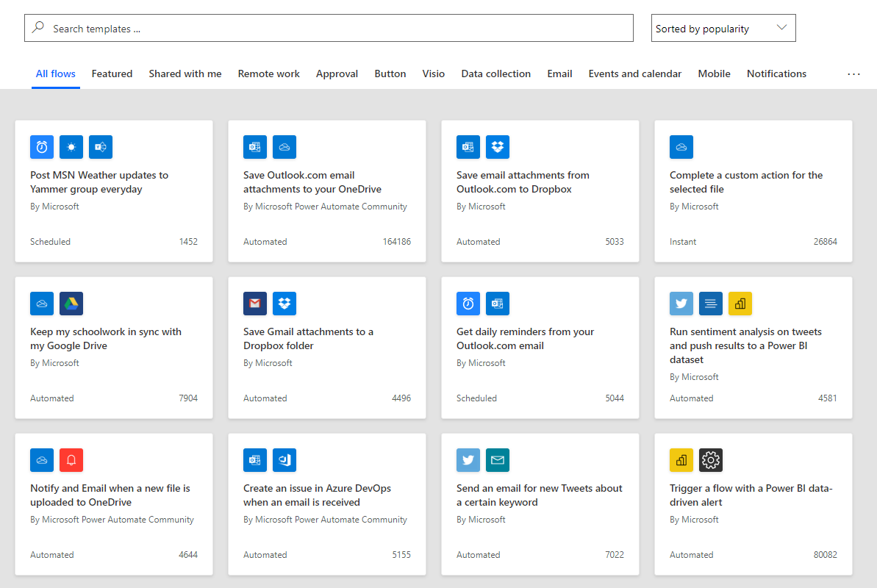Click the usage count 164186
The image size is (877, 588).
click(x=396, y=242)
